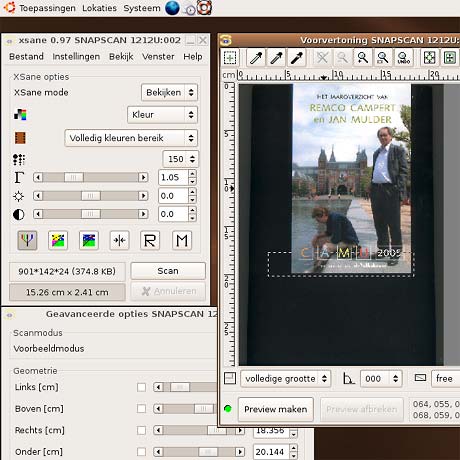This screenshot has width=460, height=460.
Task: Open the 000 rotation dropdown
Action: point(381,379)
